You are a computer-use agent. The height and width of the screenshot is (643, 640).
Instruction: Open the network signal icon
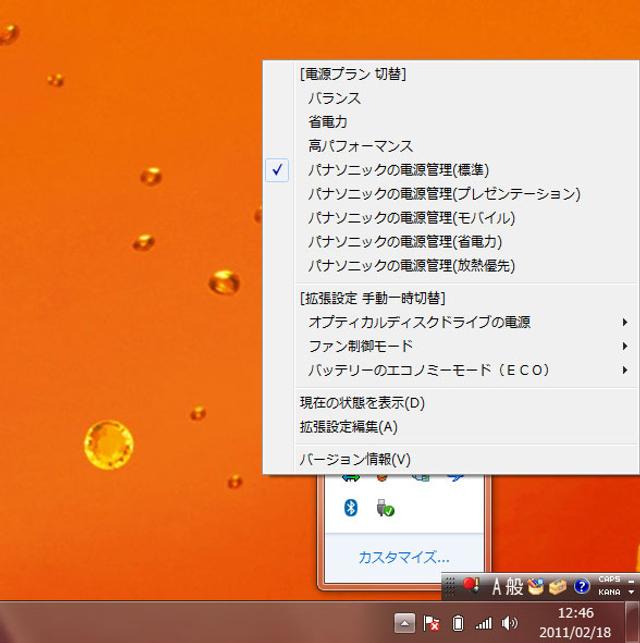pyautogui.click(x=483, y=623)
